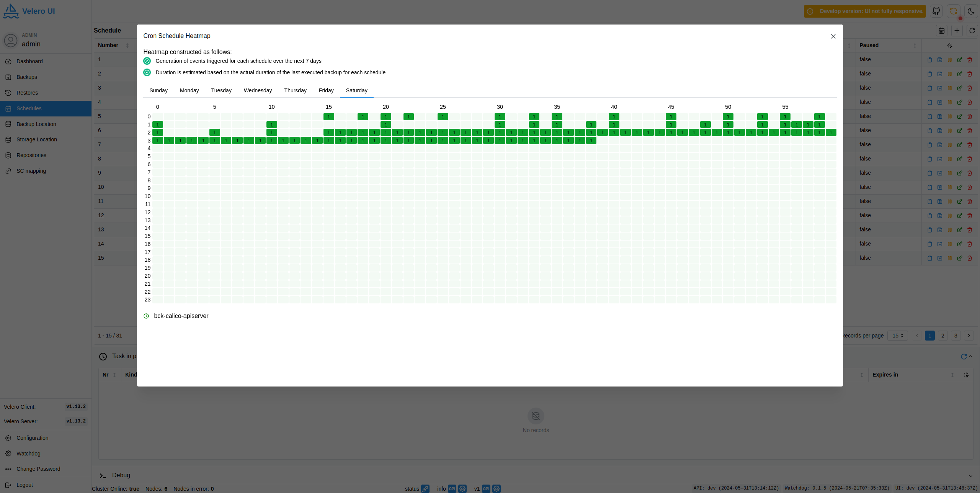Image resolution: width=980 pixels, height=493 pixels.
Task: Open Repositories in the sidebar
Action: 46,155
